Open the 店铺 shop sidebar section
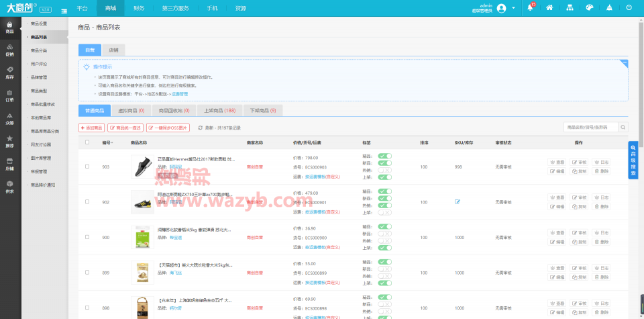 [9, 165]
